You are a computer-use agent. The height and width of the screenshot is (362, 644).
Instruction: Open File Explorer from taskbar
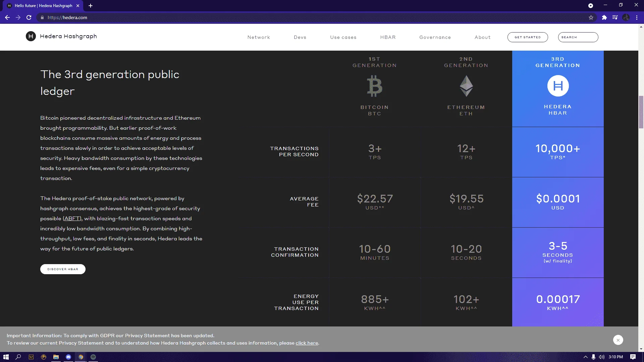pyautogui.click(x=56, y=357)
